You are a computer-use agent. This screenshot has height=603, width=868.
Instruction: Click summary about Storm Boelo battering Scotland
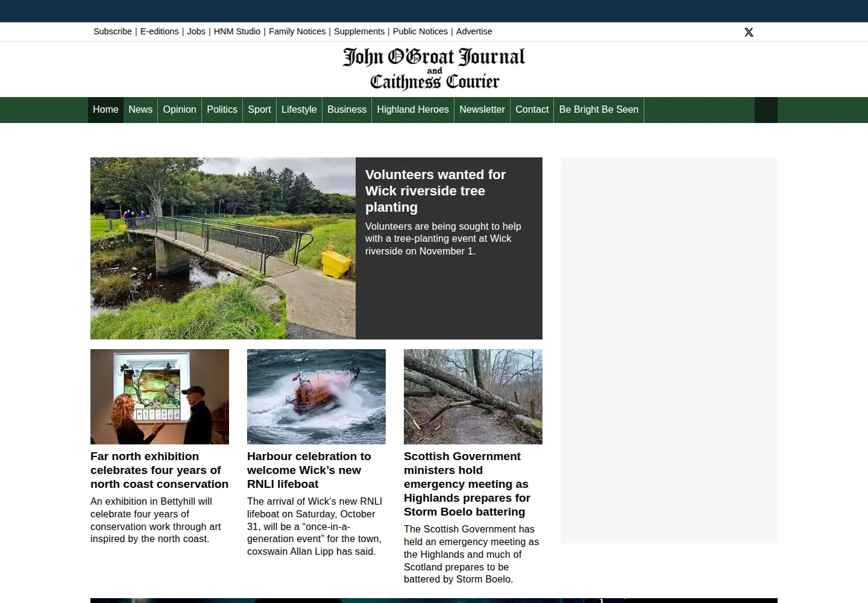pyautogui.click(x=471, y=554)
